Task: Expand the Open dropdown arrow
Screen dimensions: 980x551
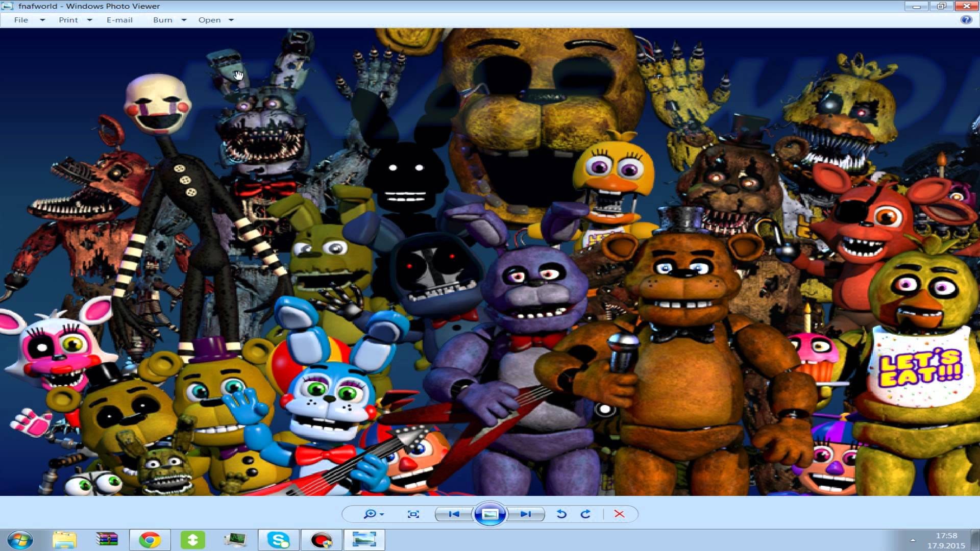Action: pyautogui.click(x=231, y=20)
